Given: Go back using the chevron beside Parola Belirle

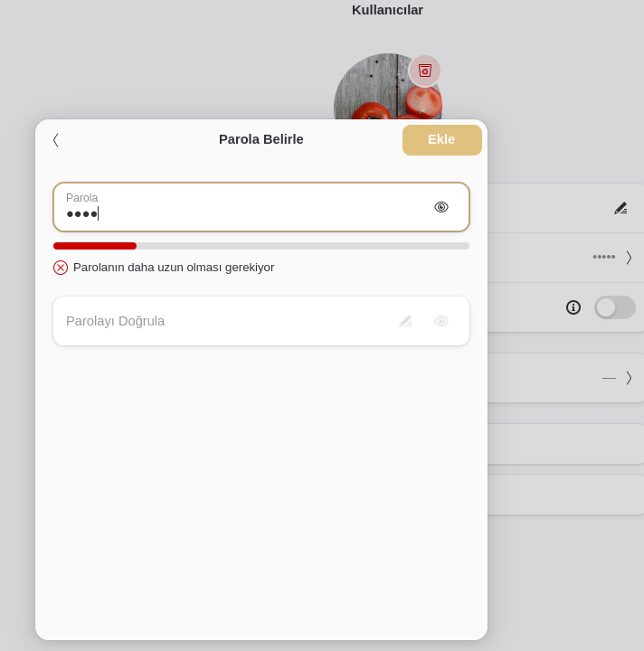Looking at the screenshot, I should tap(56, 140).
